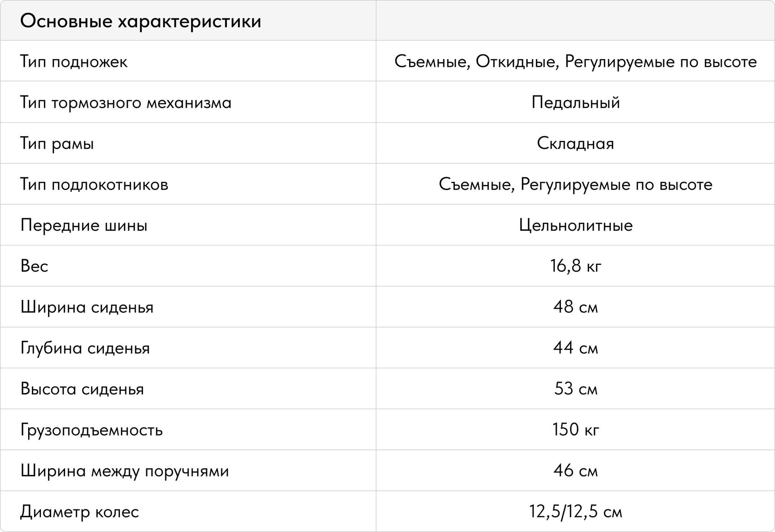Select the "16,8 кг" weight value
Viewport: 775px width, 532px height.
point(575,266)
